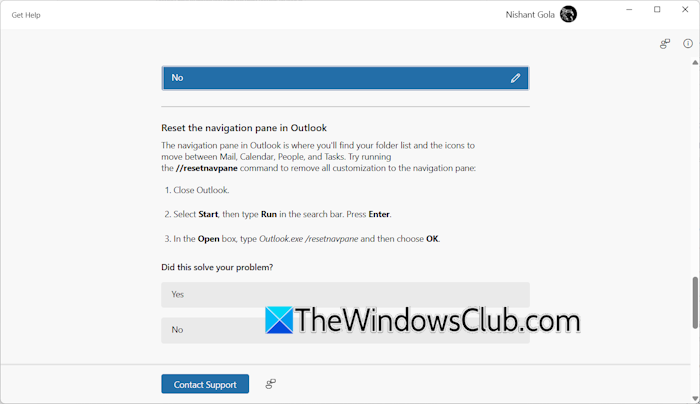Answer No below the Yes option
Viewport: 700px width, 404px height.
click(x=345, y=330)
